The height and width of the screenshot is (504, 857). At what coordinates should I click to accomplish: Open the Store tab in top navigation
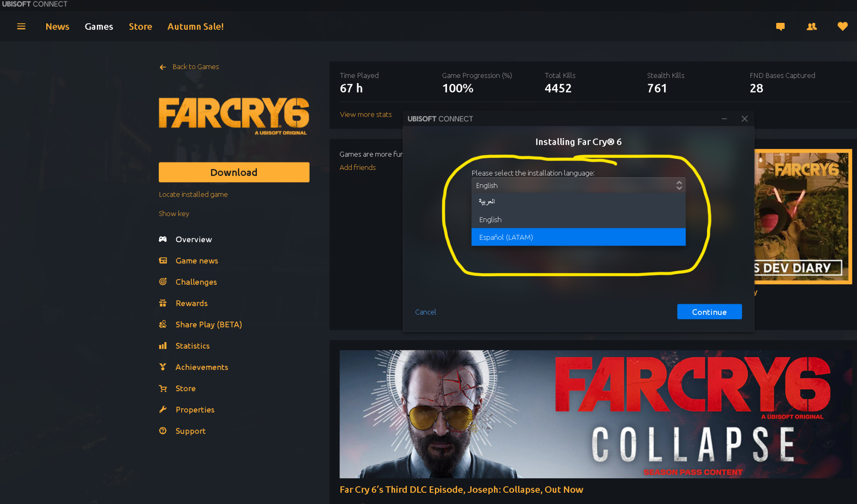[x=141, y=27]
